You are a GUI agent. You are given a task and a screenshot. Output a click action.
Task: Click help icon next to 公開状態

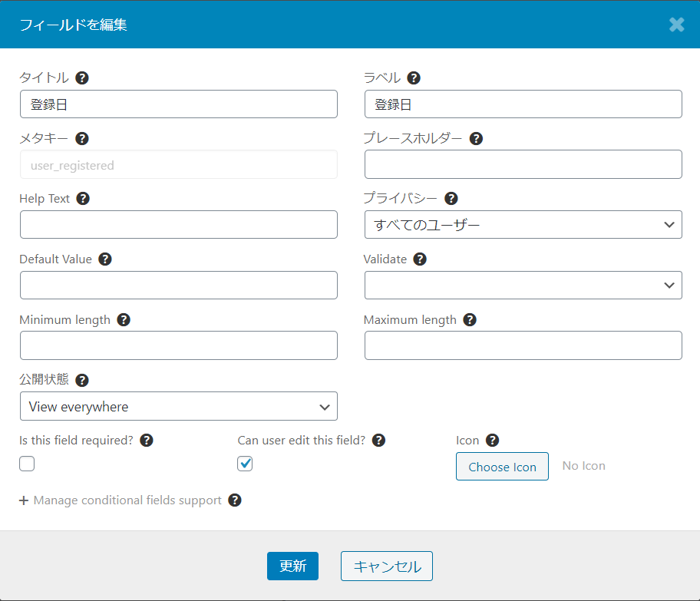(x=81, y=381)
